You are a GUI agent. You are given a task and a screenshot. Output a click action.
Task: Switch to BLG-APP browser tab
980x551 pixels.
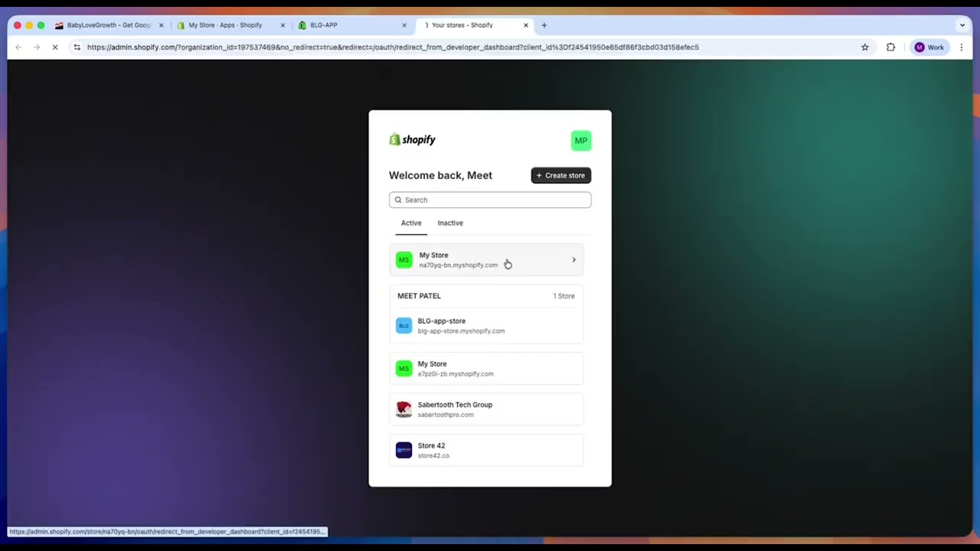[x=352, y=25]
